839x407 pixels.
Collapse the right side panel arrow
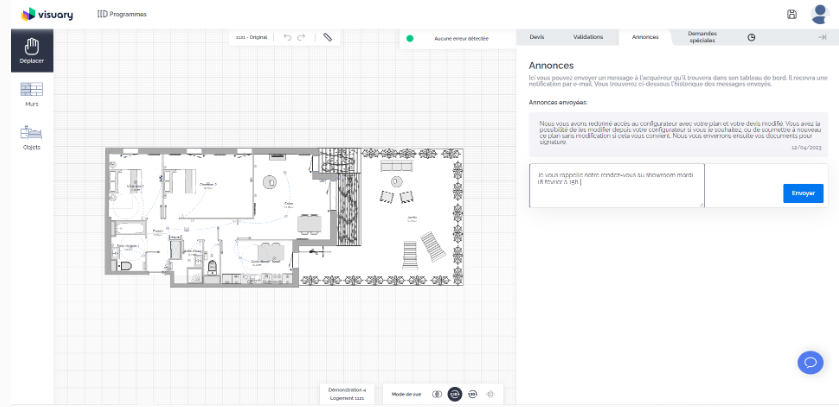coord(821,37)
